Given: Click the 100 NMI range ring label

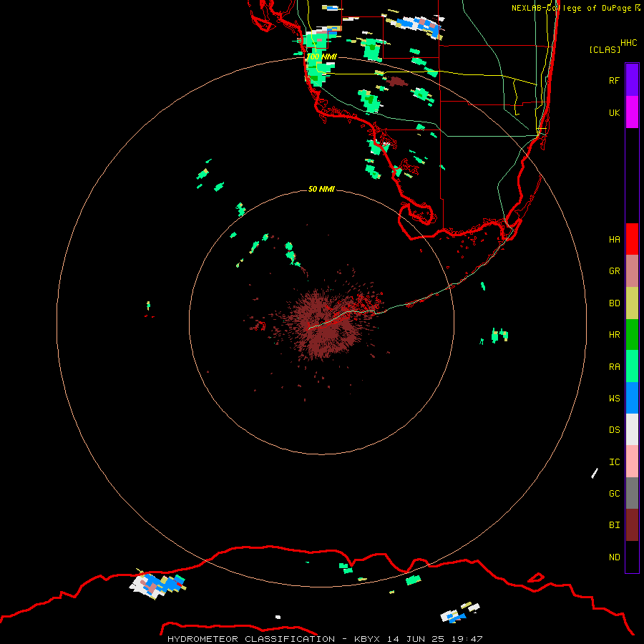Looking at the screenshot, I should click(x=321, y=57).
